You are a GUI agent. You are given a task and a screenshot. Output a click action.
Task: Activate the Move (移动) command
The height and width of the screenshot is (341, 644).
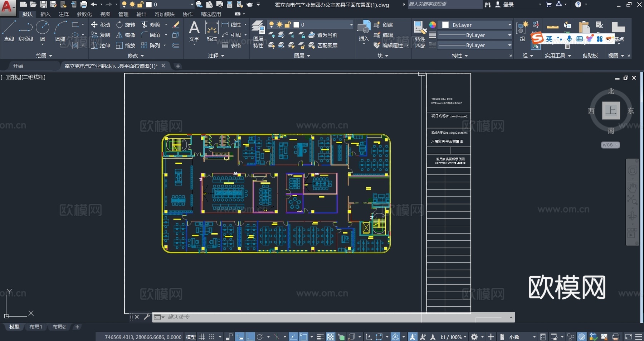pyautogui.click(x=101, y=25)
